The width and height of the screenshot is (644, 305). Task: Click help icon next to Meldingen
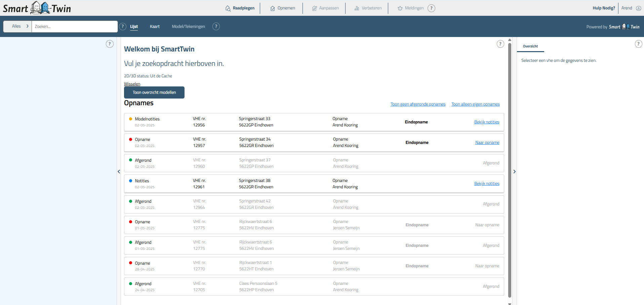431,8
